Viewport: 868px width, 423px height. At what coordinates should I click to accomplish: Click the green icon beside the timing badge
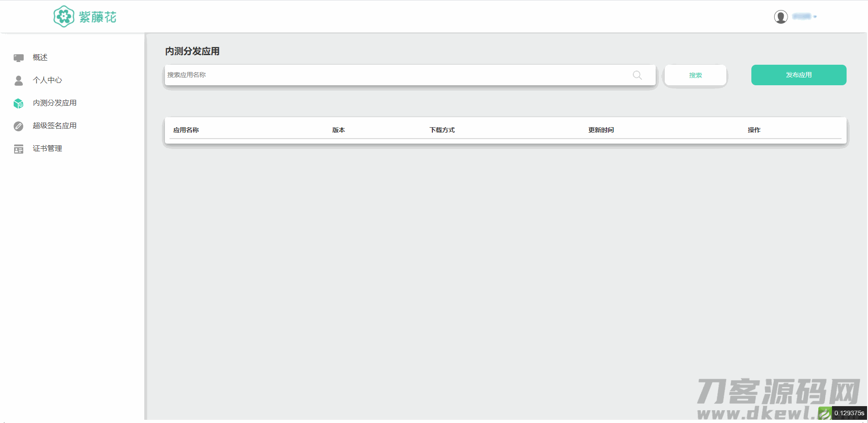(x=824, y=413)
